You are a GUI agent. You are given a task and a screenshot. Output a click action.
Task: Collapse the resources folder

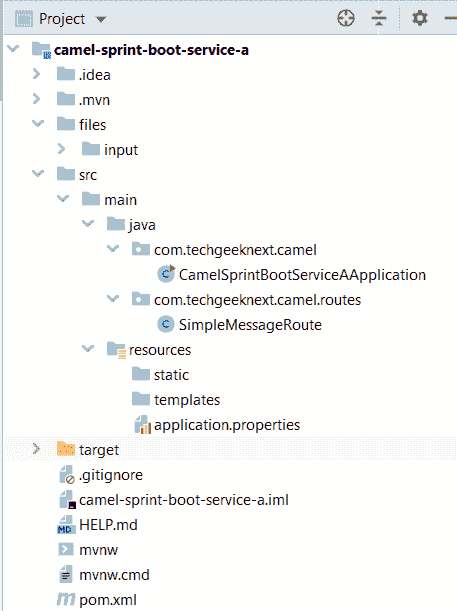tap(88, 348)
